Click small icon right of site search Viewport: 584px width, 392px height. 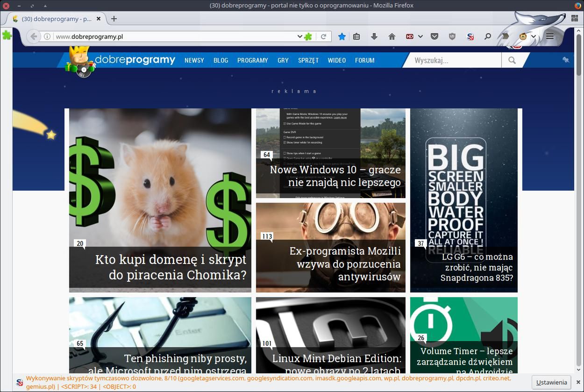pyautogui.click(x=566, y=60)
